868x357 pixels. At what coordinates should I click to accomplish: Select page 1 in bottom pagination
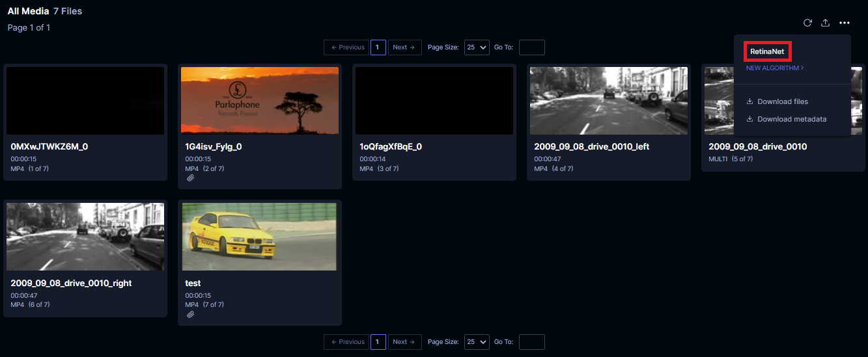point(378,341)
